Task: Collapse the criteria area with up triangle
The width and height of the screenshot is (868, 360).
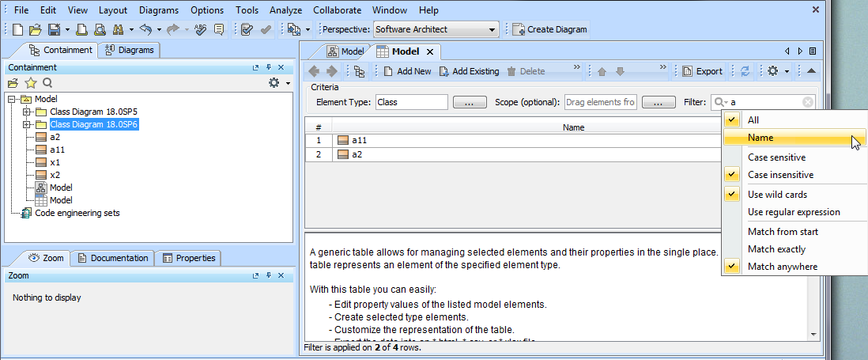Action: [x=811, y=71]
